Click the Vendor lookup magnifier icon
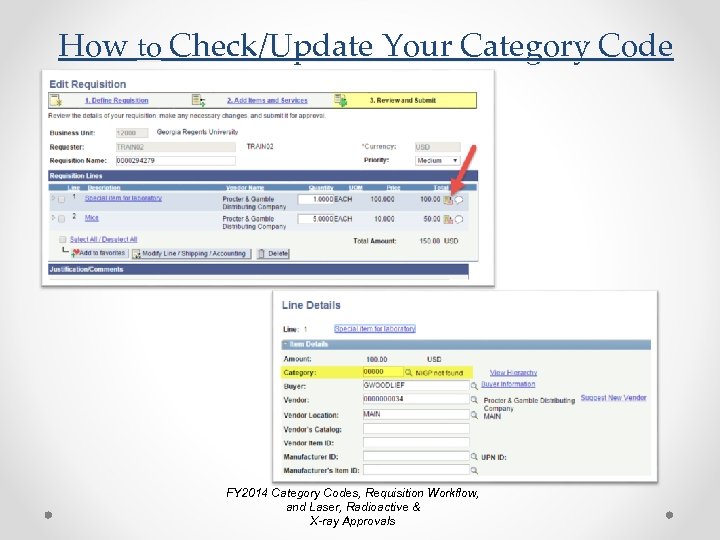The height and width of the screenshot is (540, 720). click(x=474, y=400)
